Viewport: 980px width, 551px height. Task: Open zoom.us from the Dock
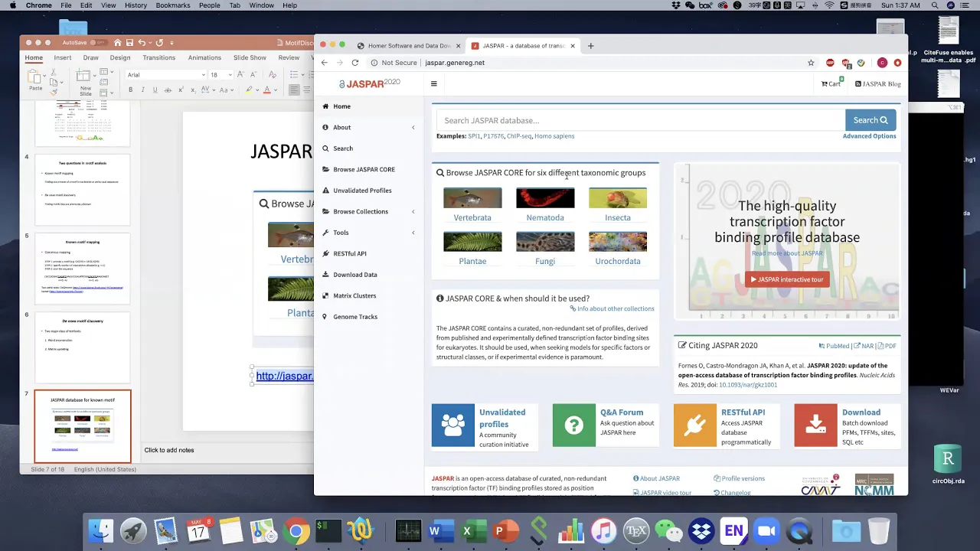[x=766, y=530]
